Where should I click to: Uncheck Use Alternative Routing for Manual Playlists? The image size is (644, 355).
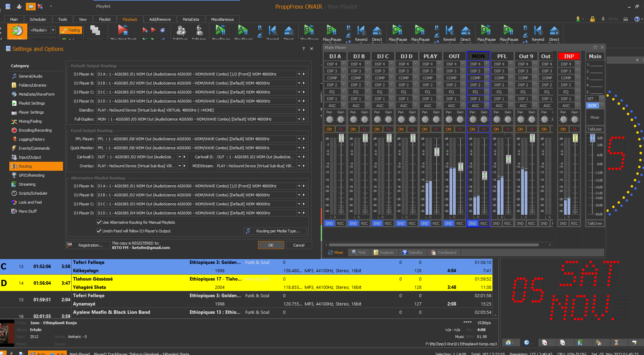click(x=99, y=222)
